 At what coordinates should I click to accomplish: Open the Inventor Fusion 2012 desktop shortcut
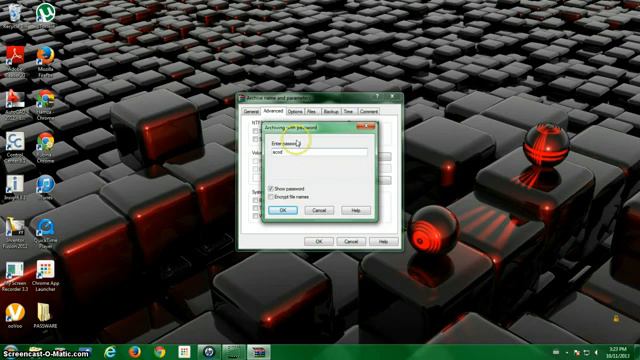click(x=15, y=233)
